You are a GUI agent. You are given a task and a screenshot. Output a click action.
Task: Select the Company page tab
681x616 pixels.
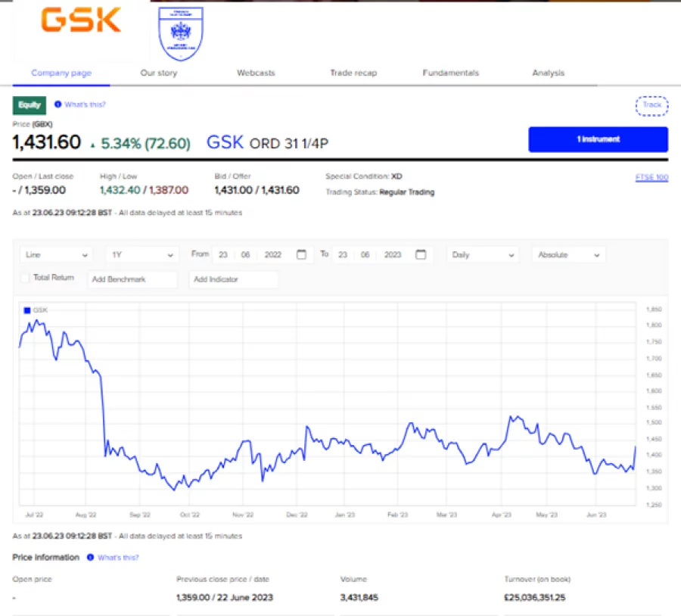[61, 73]
